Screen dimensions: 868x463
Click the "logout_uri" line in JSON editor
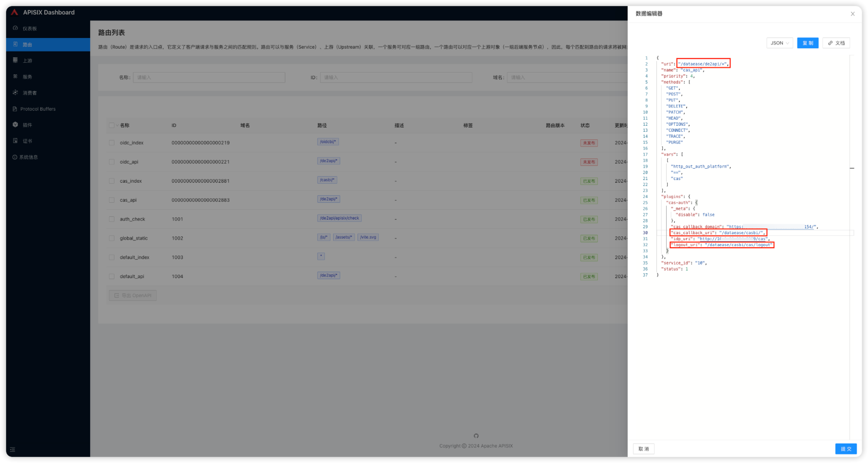pos(722,245)
